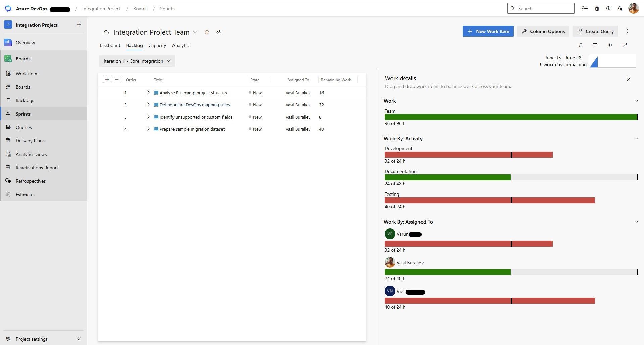Sort by Remaining Work column header
The width and height of the screenshot is (644, 345).
pos(336,80)
